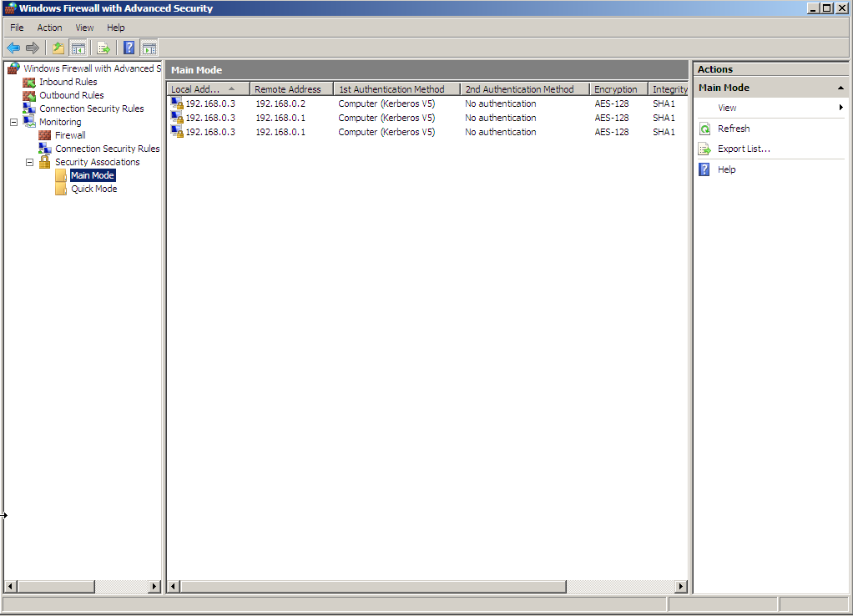Click the Export List... action link

point(744,149)
